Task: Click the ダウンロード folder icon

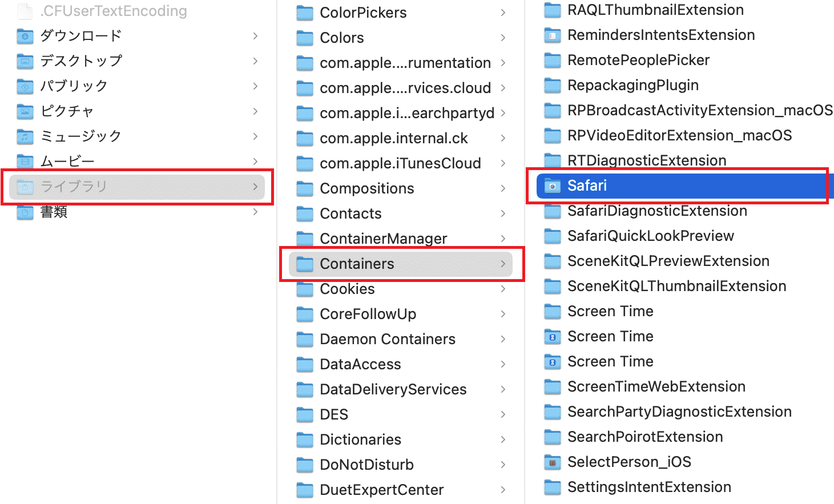Action: 25,36
